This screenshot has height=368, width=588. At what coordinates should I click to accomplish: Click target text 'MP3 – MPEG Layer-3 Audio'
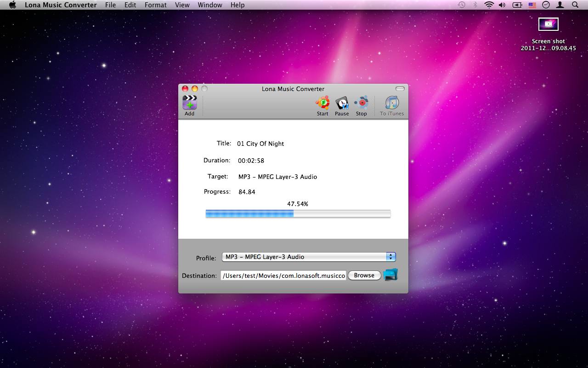pos(277,177)
